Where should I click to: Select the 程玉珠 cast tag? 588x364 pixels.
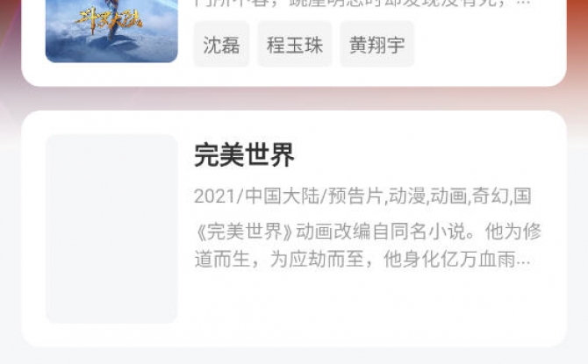coord(295,45)
